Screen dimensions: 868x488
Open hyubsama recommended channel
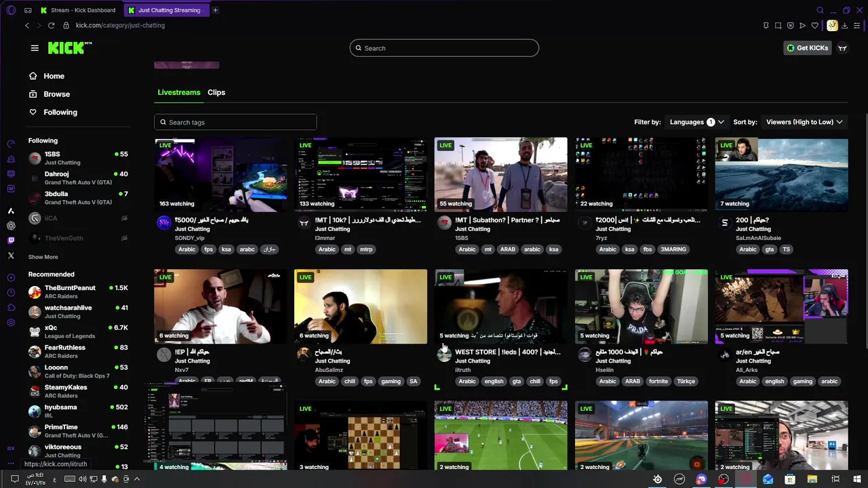(78, 411)
